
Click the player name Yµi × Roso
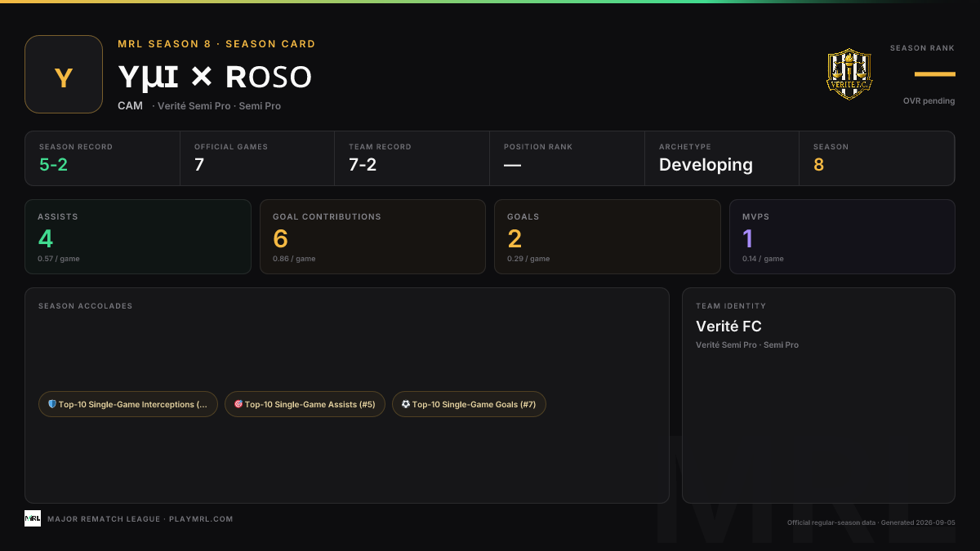click(215, 77)
